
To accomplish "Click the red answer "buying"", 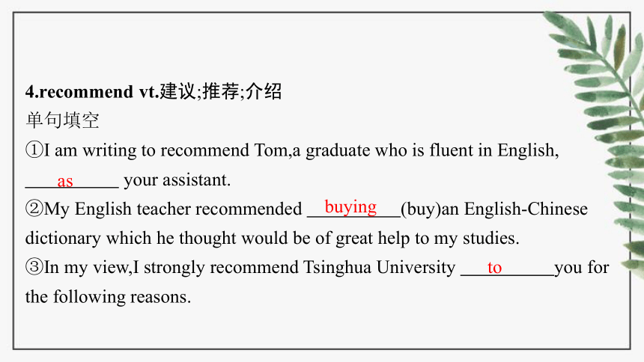I will [x=350, y=207].
